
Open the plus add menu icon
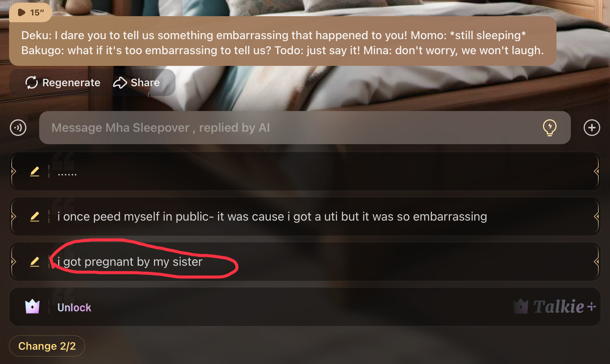592,128
